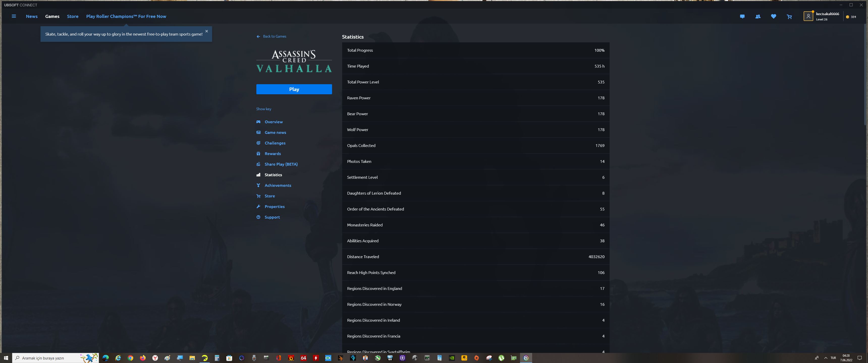The width and height of the screenshot is (868, 363).
Task: Click the Properties wrench icon
Action: 258,206
